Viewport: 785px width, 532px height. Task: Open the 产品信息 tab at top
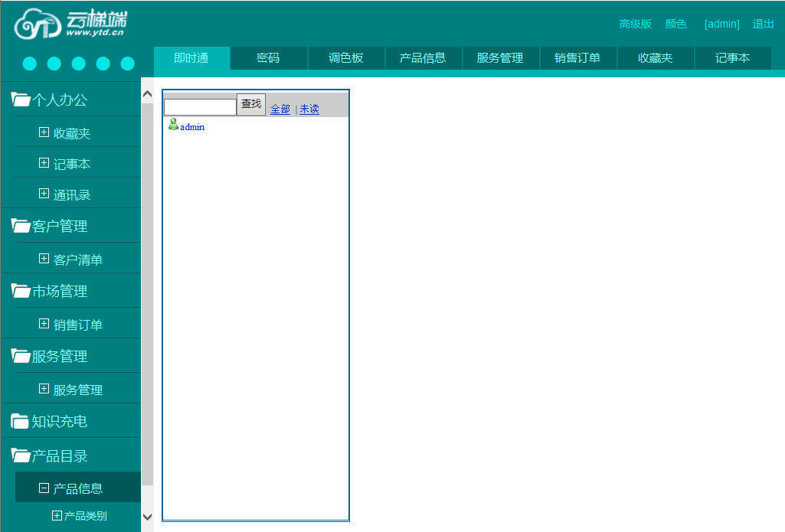423,58
